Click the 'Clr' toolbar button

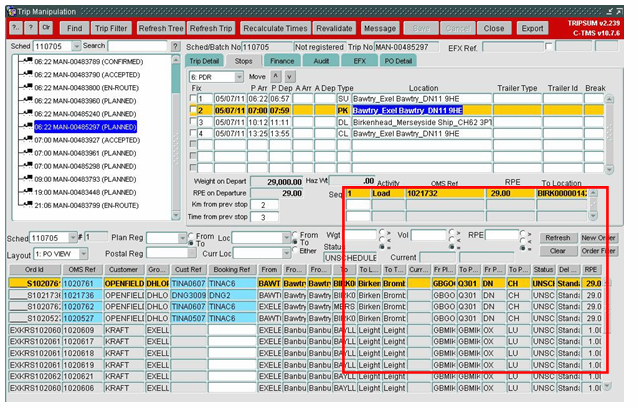[x=46, y=28]
